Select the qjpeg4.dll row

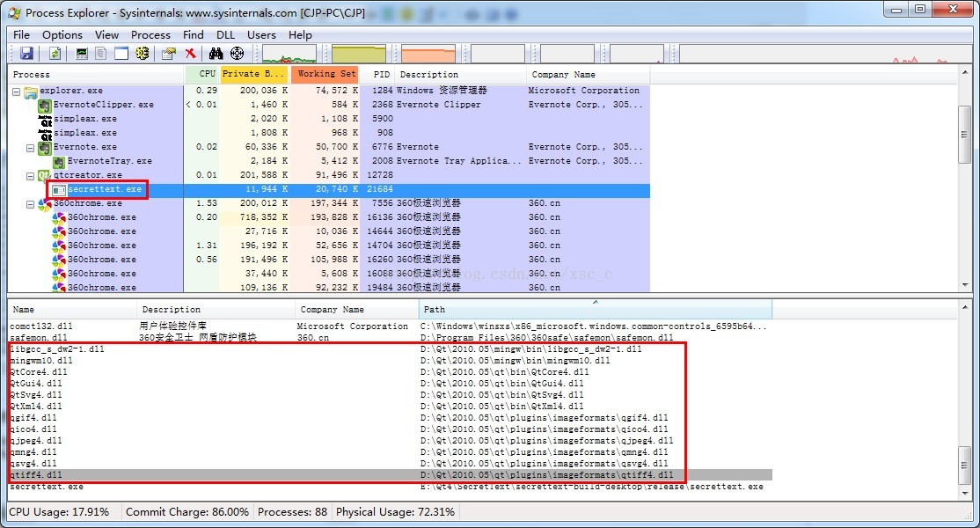[x=391, y=441]
